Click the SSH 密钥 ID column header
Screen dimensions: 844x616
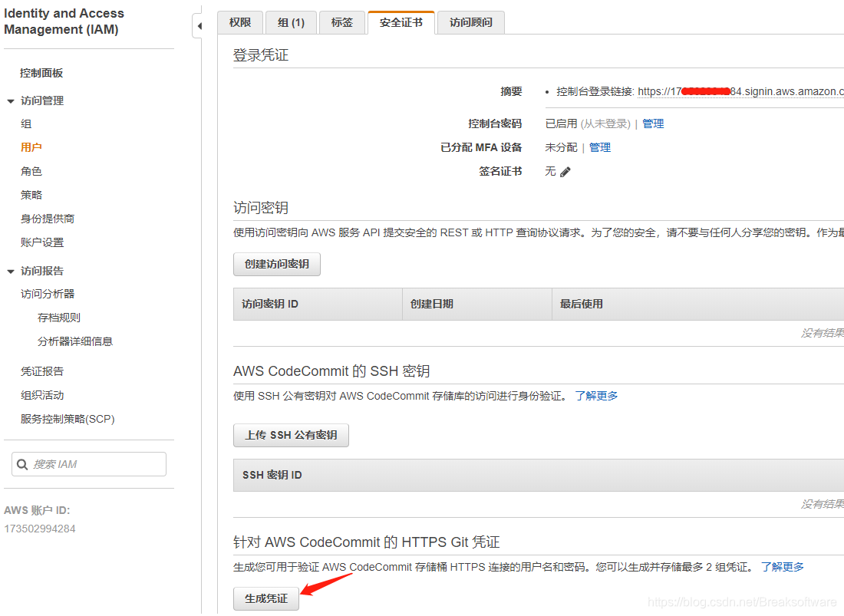click(539, 475)
